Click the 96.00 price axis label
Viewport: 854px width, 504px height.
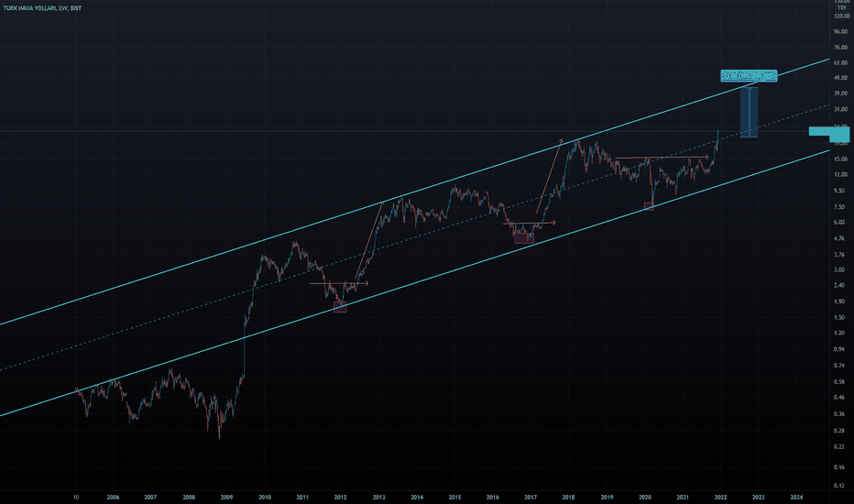tap(841, 31)
